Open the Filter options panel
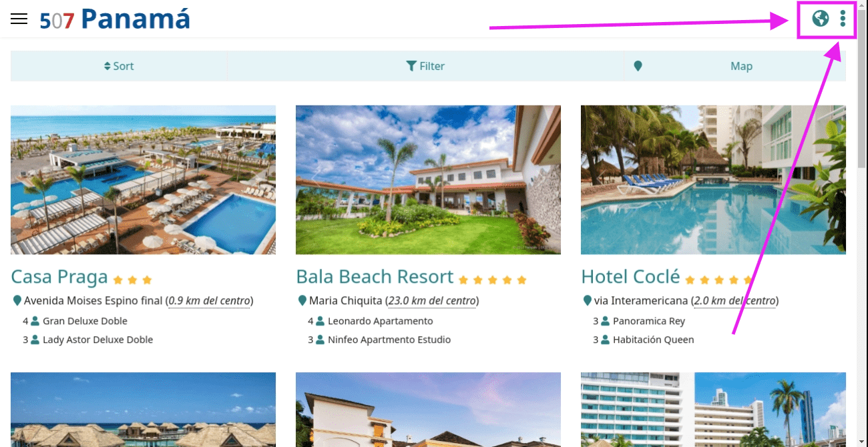868x447 pixels. click(425, 66)
